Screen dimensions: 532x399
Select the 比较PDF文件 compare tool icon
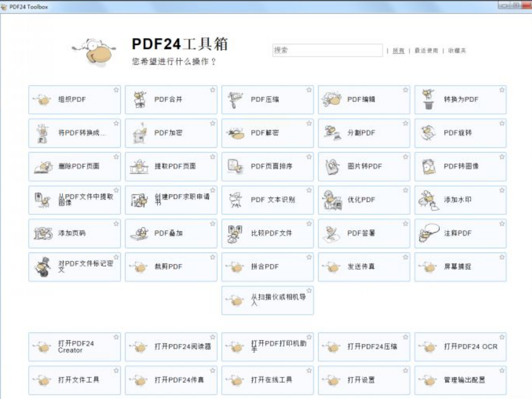pos(235,234)
